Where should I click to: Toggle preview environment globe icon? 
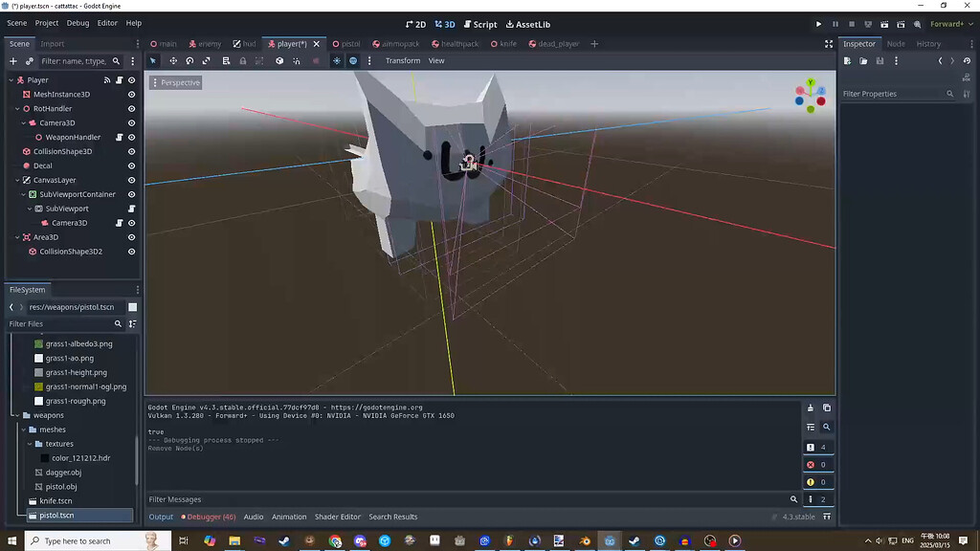point(353,60)
